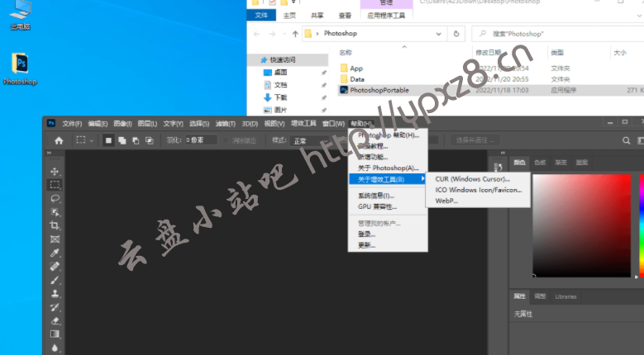The width and height of the screenshot is (644, 355).
Task: Choose Intersect with Selection mode icon
Action: (x=150, y=140)
